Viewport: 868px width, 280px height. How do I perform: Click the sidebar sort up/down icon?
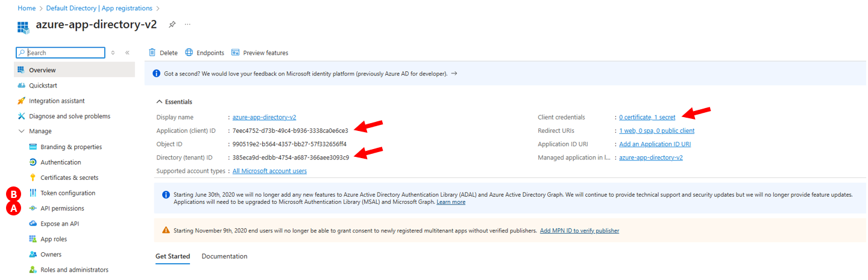113,53
